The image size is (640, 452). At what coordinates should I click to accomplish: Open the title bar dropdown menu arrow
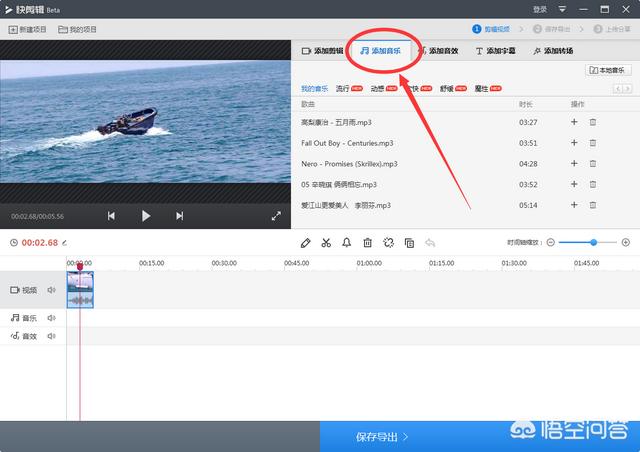(x=562, y=9)
